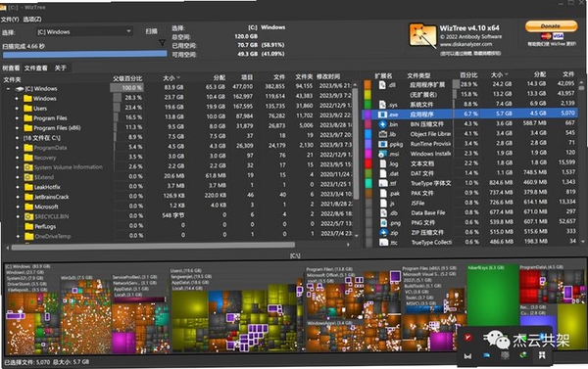This screenshot has height=369, width=588.
Task: Click the red .log color swatch
Action: click(x=368, y=163)
